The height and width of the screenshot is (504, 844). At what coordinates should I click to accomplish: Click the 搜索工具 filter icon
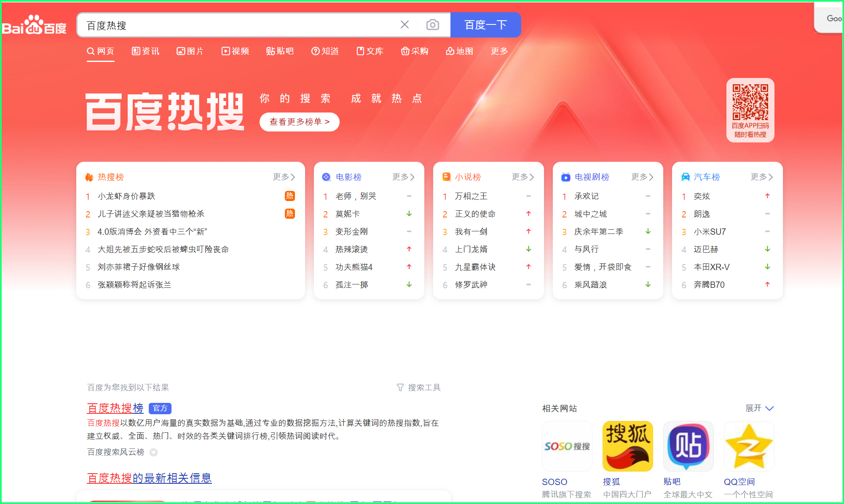(x=400, y=387)
